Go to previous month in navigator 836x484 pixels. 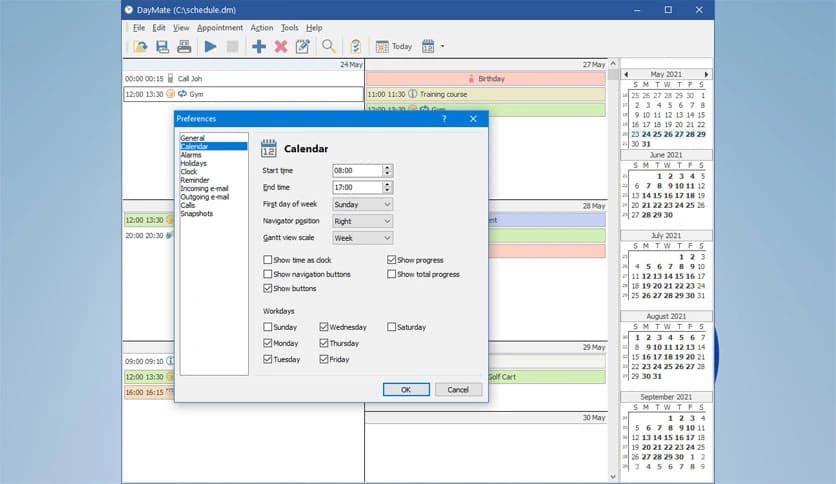click(626, 75)
